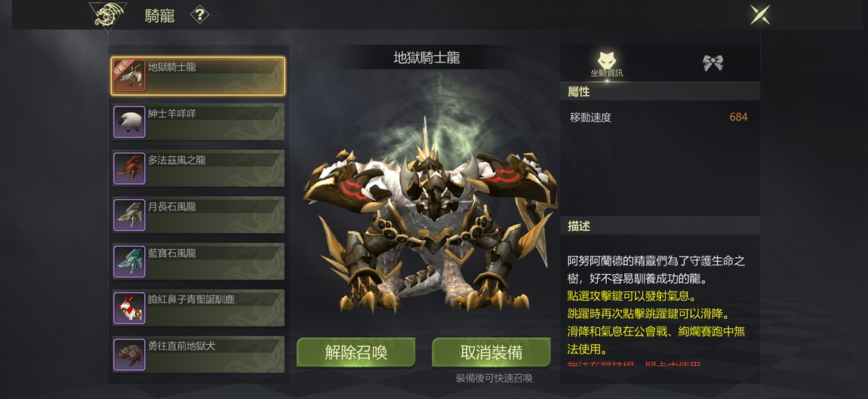Close the mount window with crossed swords icon
The width and height of the screenshot is (868, 399).
[760, 15]
